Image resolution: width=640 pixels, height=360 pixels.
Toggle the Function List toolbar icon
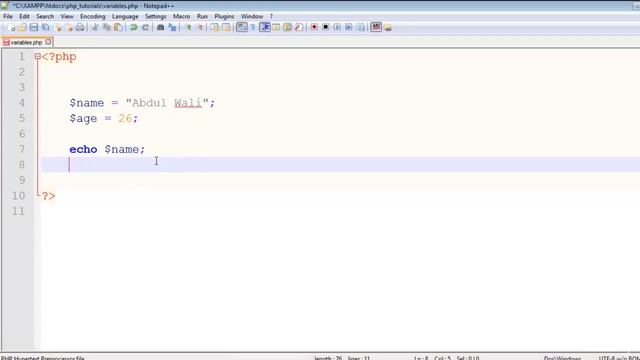pos(299,27)
